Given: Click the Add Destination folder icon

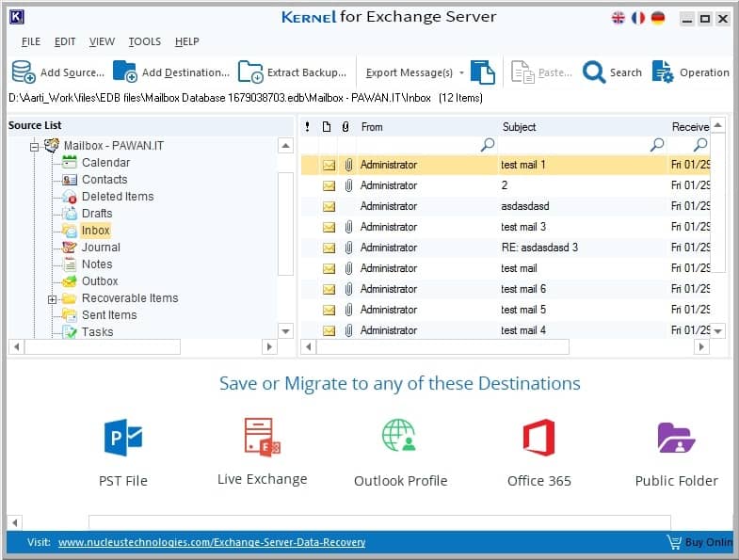Looking at the screenshot, I should point(125,72).
